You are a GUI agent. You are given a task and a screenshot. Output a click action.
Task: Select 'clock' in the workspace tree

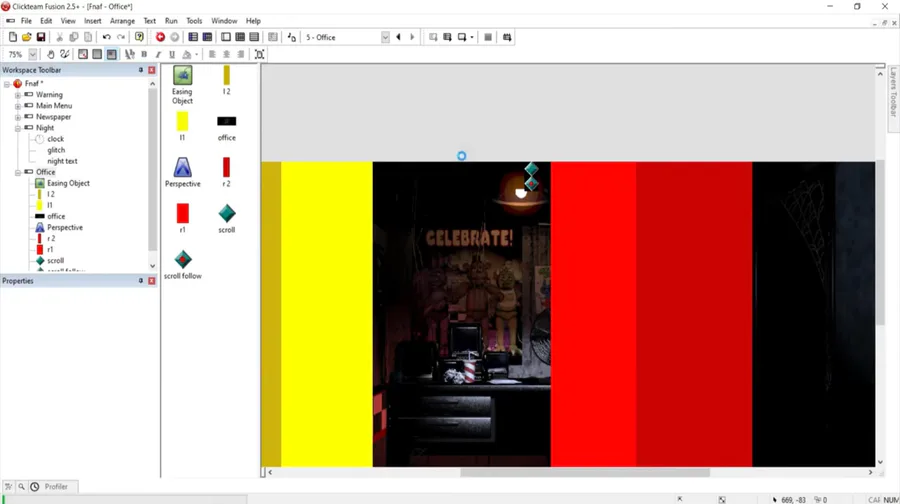coord(56,139)
